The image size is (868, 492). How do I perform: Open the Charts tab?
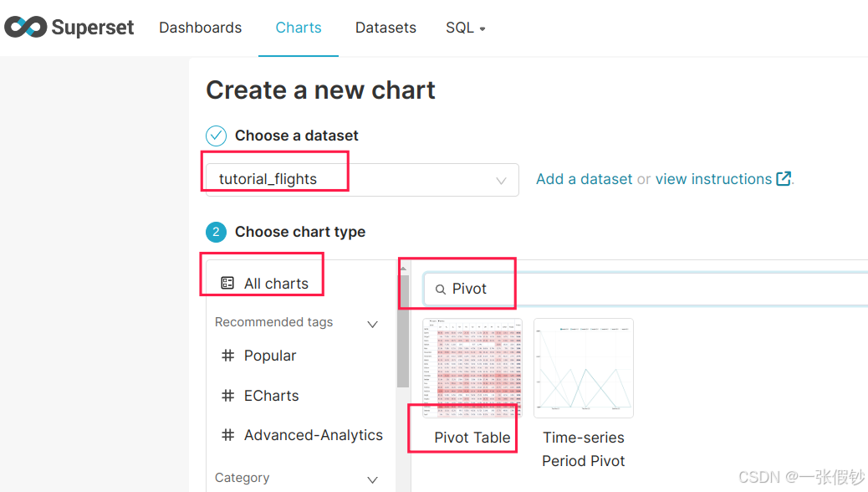(x=299, y=28)
